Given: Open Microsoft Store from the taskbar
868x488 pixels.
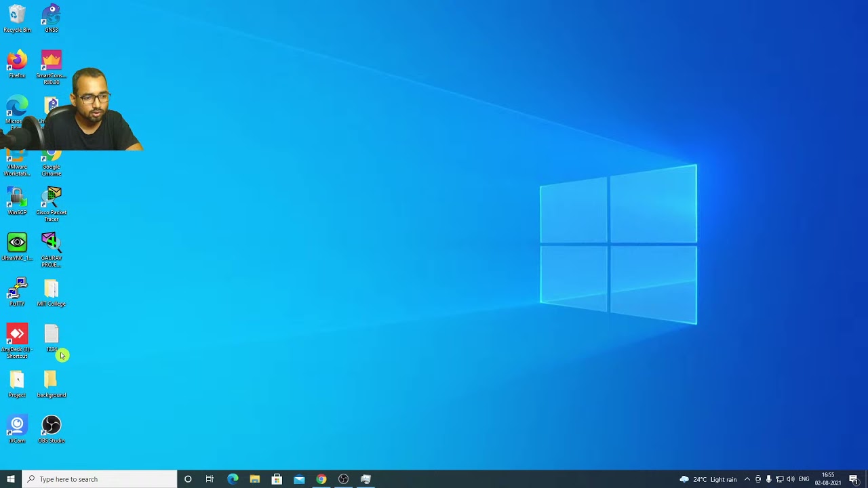Looking at the screenshot, I should [x=277, y=479].
